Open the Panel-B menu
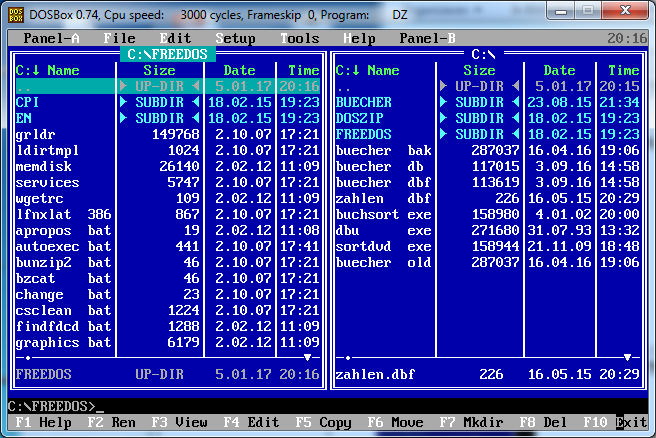Image resolution: width=656 pixels, height=438 pixels. [427, 38]
